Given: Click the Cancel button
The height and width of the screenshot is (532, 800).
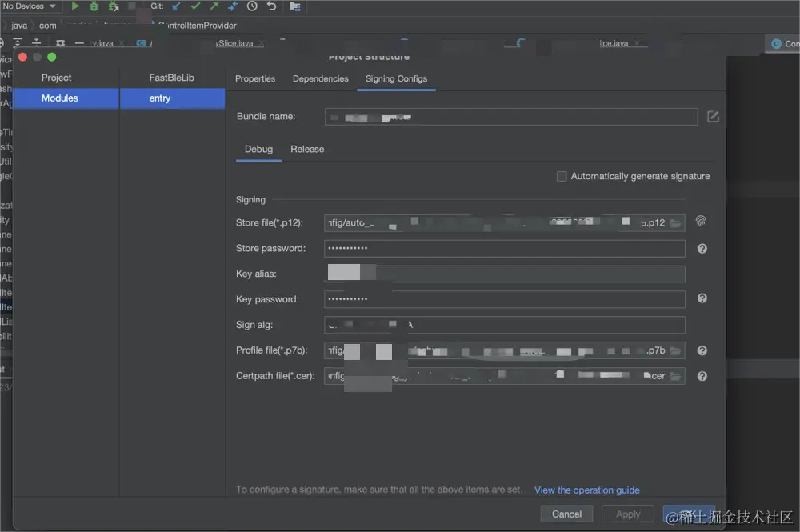Looking at the screenshot, I should point(566,514).
